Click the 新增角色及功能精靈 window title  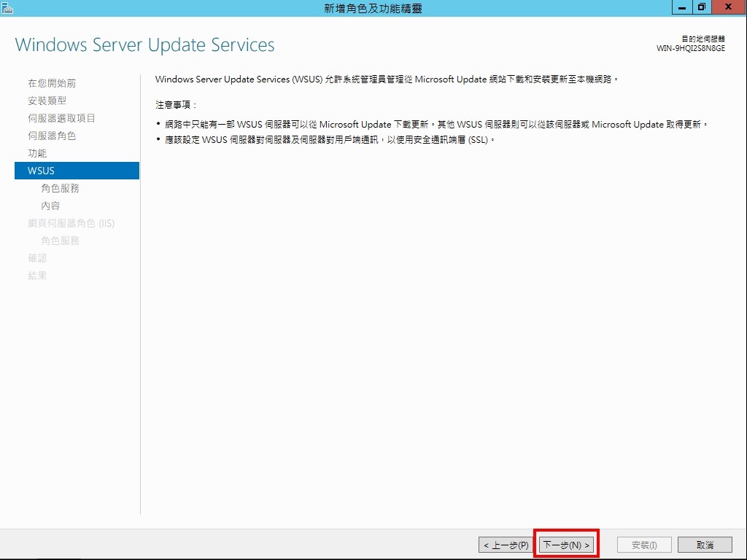(373, 8)
